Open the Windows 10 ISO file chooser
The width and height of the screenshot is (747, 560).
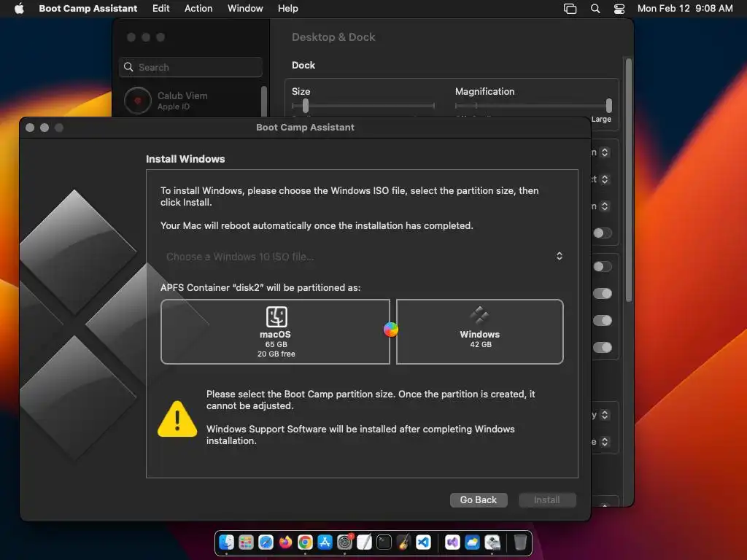[x=363, y=257]
